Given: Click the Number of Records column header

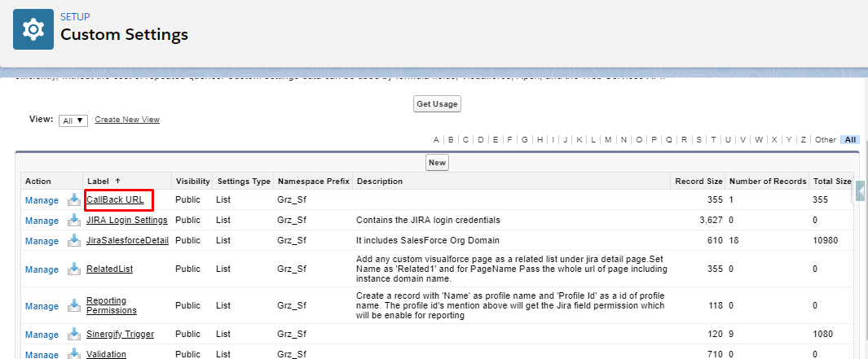Looking at the screenshot, I should coord(767,181).
